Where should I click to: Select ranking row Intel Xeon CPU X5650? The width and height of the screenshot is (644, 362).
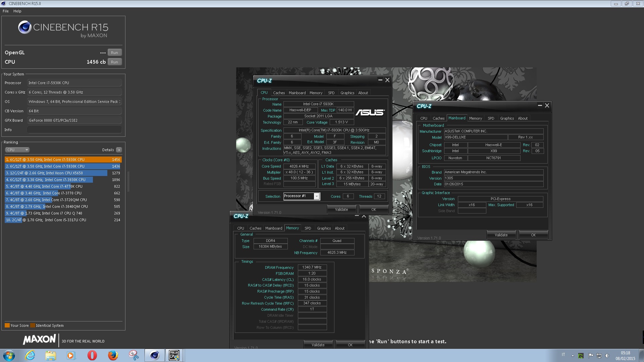63,173
